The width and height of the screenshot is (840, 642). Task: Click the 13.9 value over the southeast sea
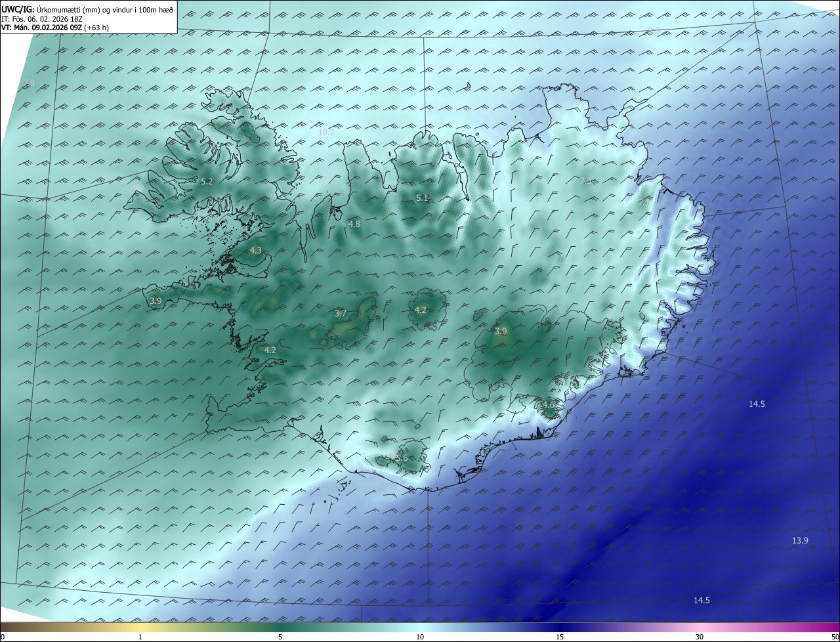coord(800,540)
